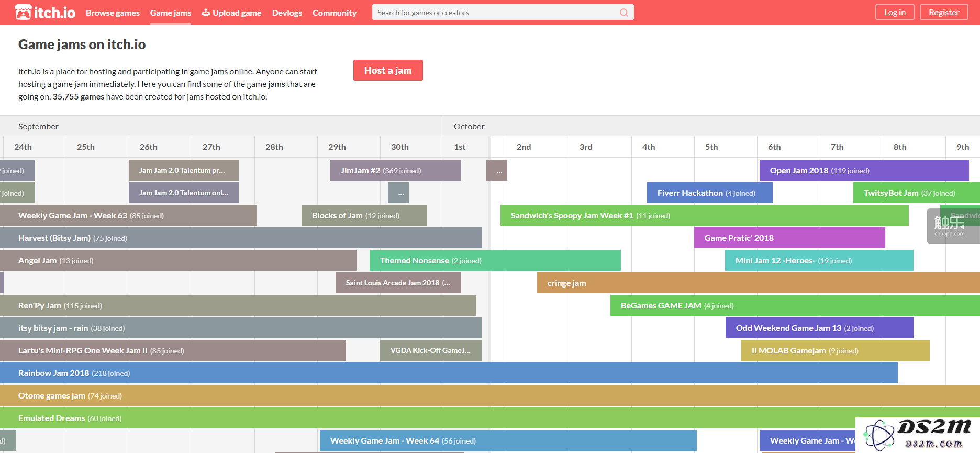Select Fiverr Hackathon jam

[710, 193]
